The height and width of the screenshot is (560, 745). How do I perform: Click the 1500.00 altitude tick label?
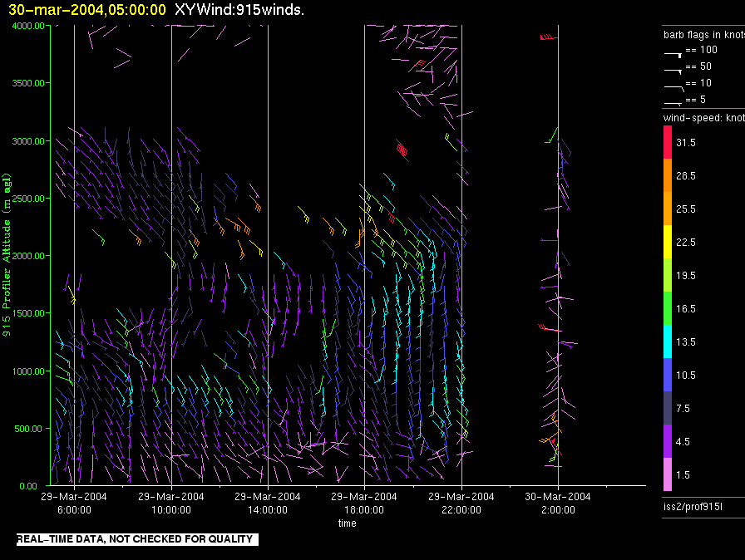tap(28, 313)
